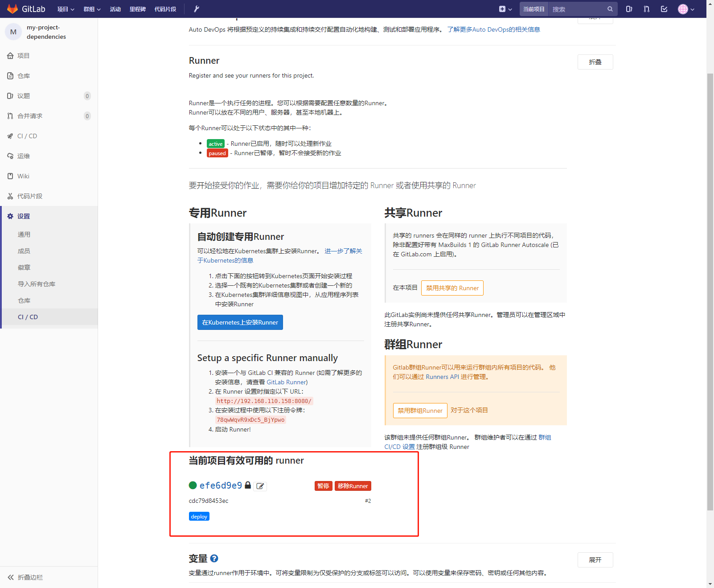
Task: Collapse sidebar with 折叠边栏
Action: 25,577
